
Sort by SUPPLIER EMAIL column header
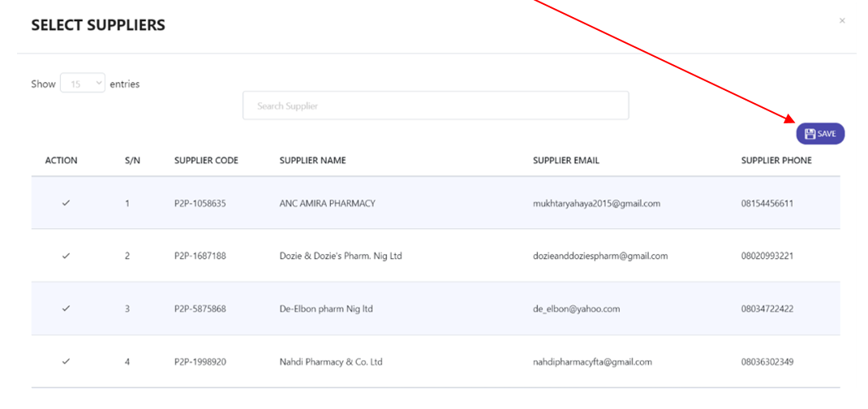[x=565, y=161]
